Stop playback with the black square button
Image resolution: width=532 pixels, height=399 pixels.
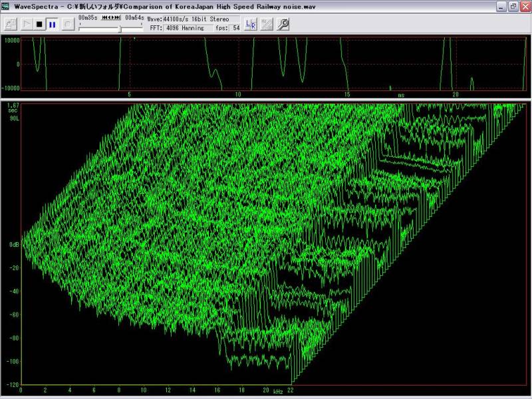coord(39,24)
